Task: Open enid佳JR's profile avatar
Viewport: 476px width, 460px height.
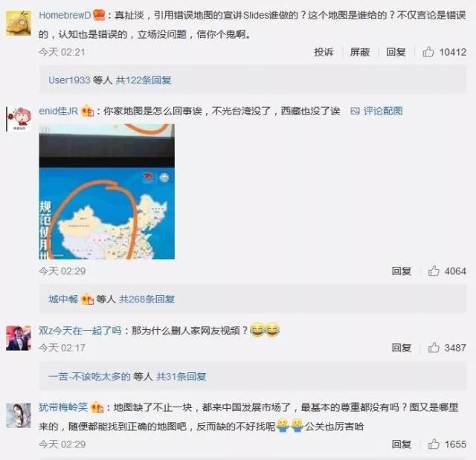Action: (19, 119)
